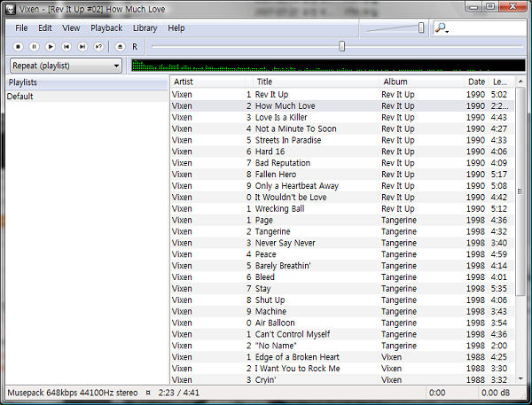This screenshot has width=532, height=405.
Task: Click the playlist vertical scrollbar thumb
Action: [x=520, y=191]
